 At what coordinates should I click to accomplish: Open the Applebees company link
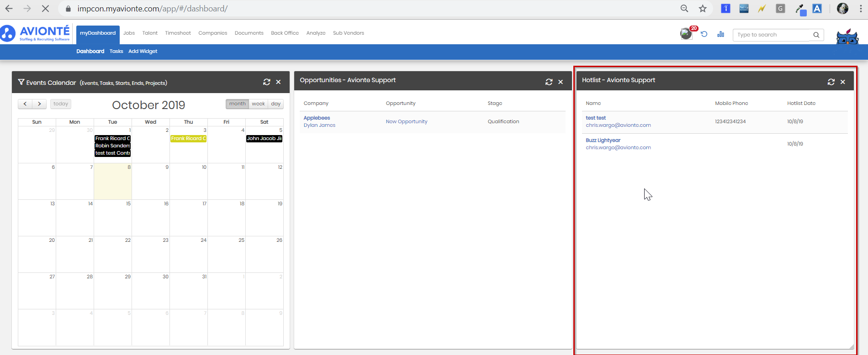tap(317, 118)
